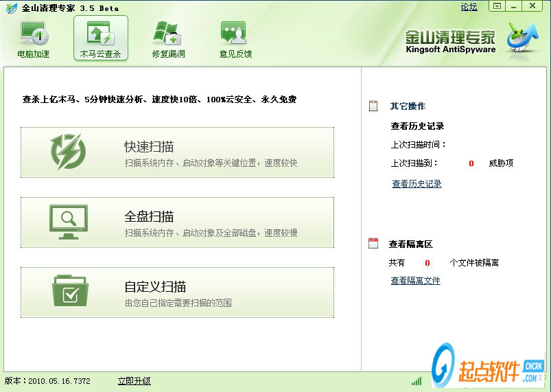The image size is (551, 392).
Task: Click the full scan description text
Action: click(211, 233)
